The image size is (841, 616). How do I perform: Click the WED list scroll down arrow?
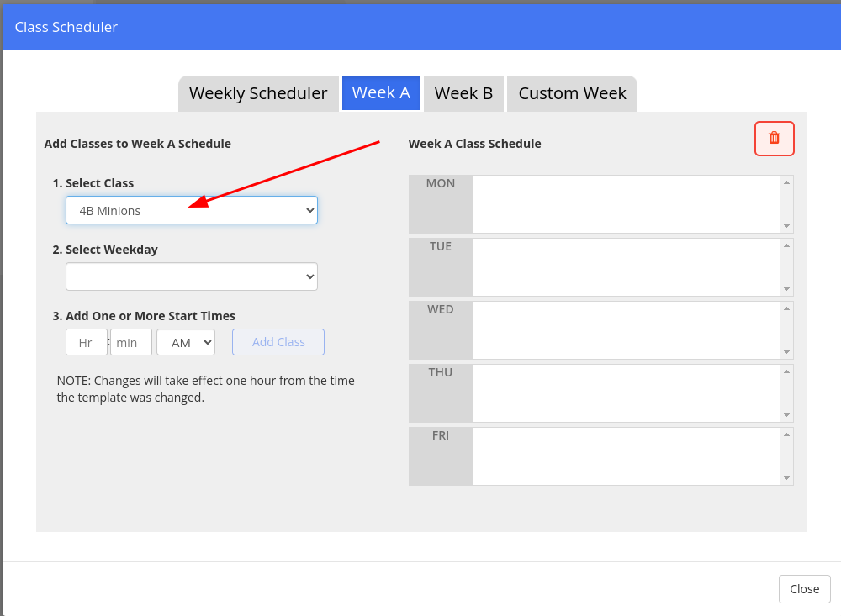point(787,352)
